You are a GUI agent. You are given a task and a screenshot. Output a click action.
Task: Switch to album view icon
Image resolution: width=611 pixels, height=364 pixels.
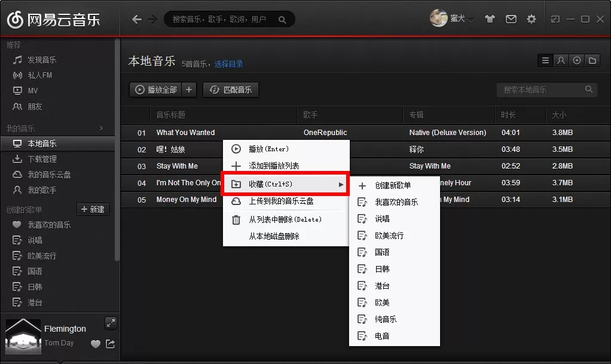point(577,60)
